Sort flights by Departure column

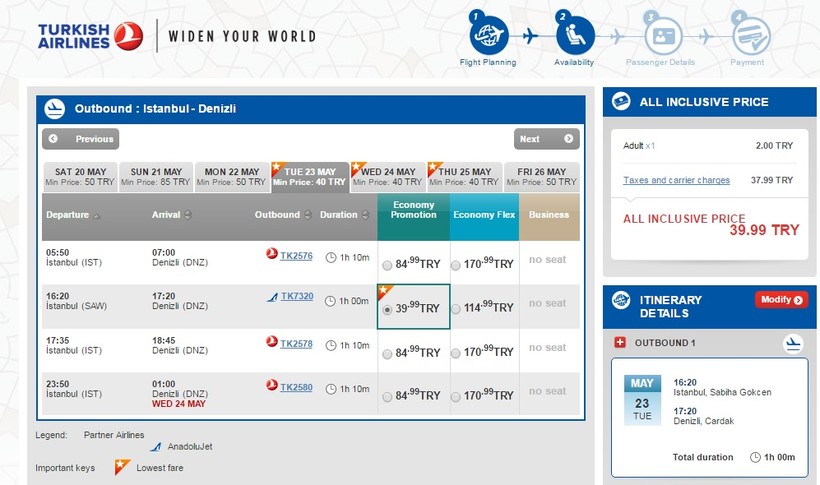coord(73,215)
